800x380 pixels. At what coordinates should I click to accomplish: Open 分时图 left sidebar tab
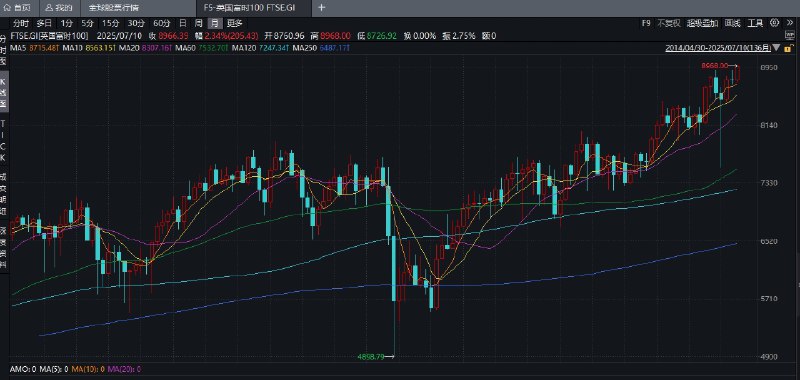click(x=3, y=50)
